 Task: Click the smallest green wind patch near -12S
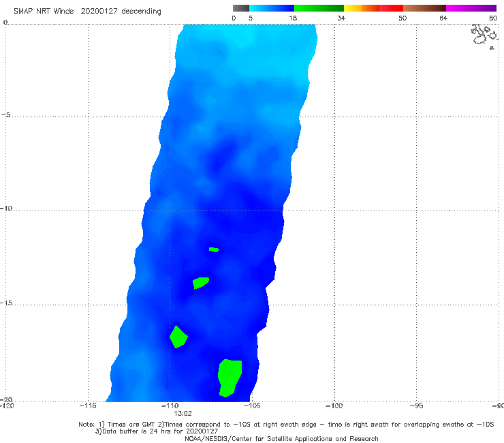click(x=214, y=249)
